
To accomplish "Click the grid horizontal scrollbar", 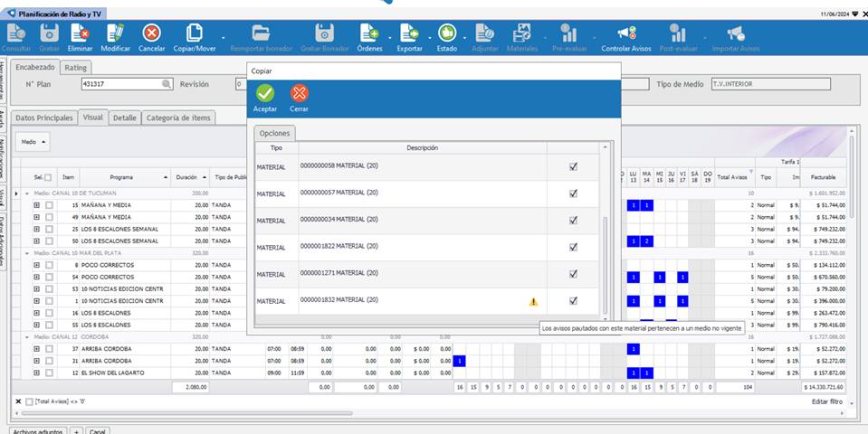I will tap(188, 412).
